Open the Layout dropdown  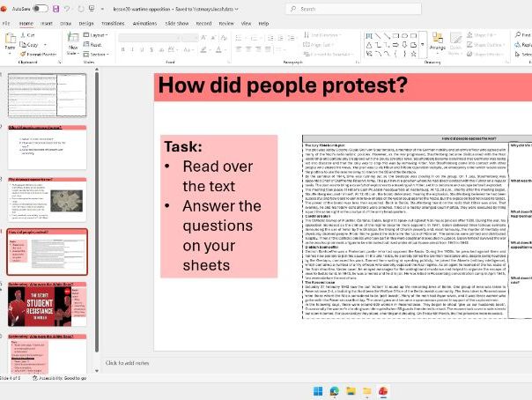(95, 35)
